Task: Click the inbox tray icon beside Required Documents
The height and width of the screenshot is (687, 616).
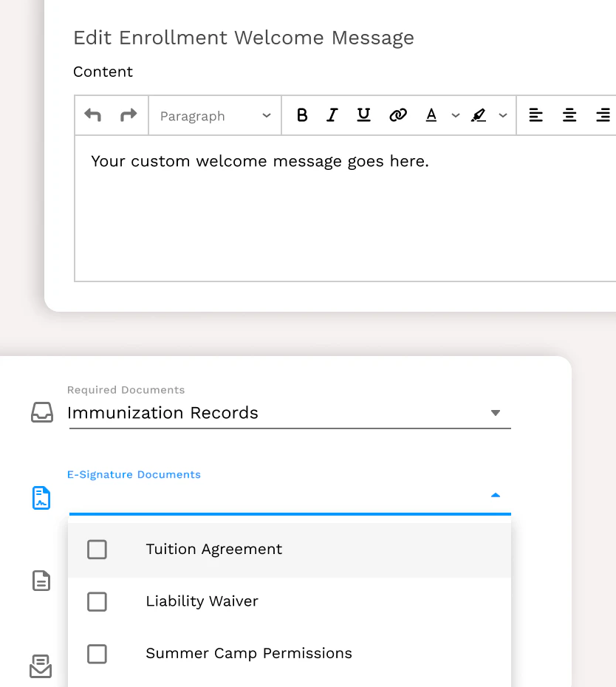Action: [x=41, y=413]
